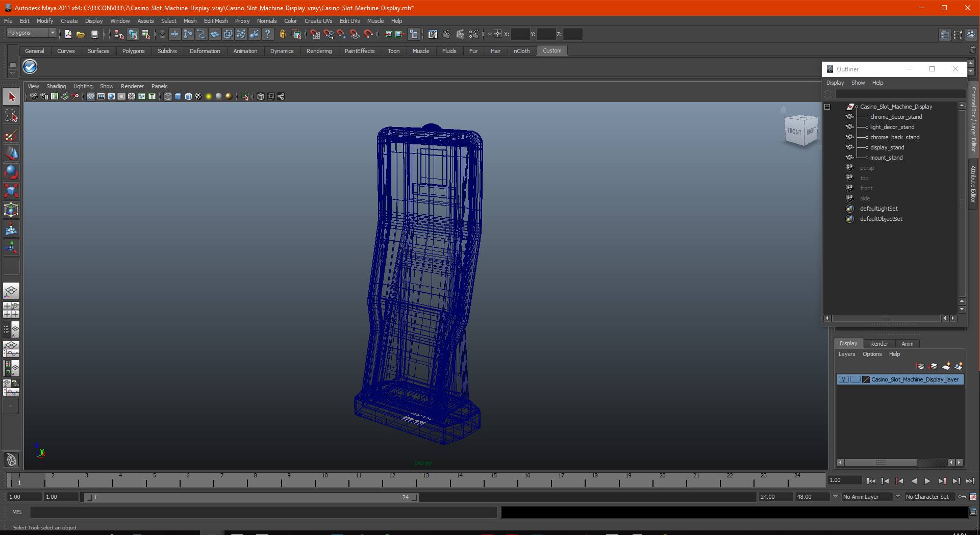Toggle wireframe on shaded viewport icon

(x=188, y=96)
